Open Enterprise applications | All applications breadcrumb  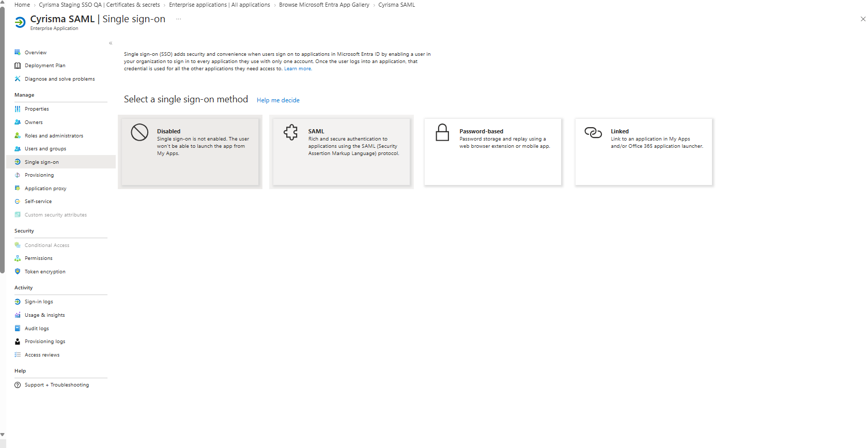[x=220, y=5]
